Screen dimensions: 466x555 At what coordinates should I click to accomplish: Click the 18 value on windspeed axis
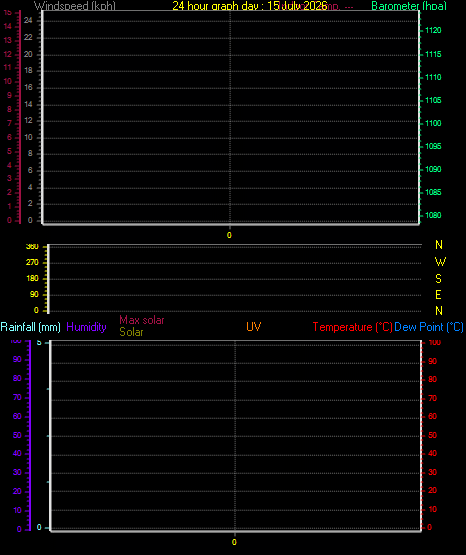[28, 70]
